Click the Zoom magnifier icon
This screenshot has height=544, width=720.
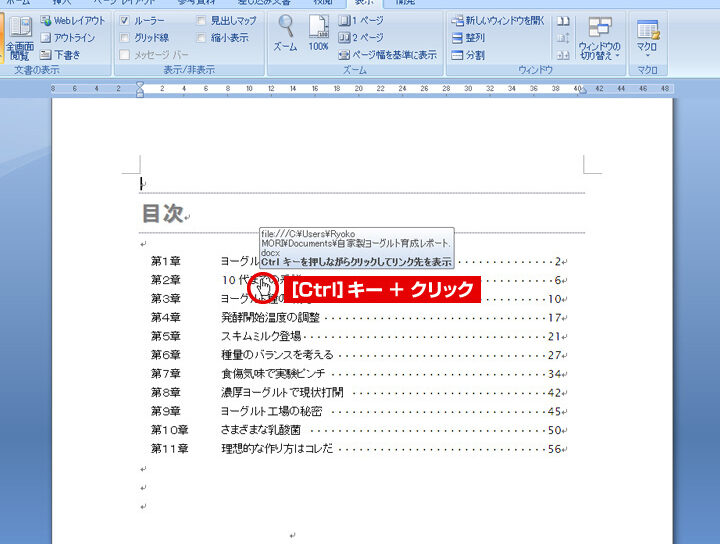point(286,33)
